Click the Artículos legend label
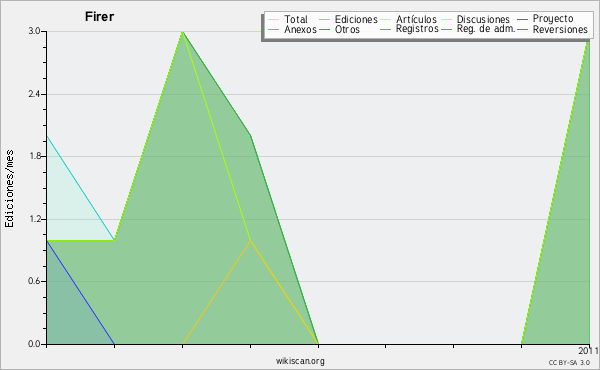The image size is (600, 370). pos(416,19)
